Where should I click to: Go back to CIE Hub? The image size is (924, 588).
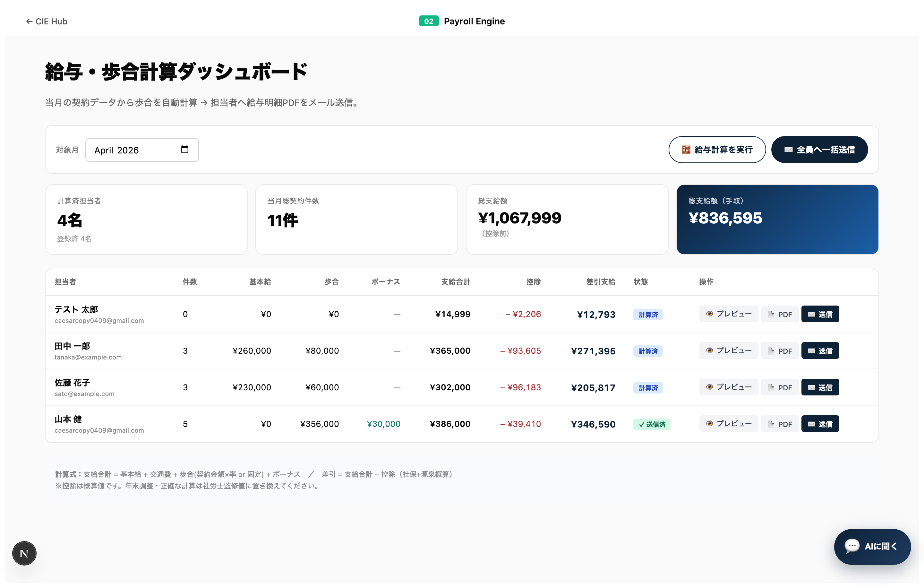(x=47, y=22)
